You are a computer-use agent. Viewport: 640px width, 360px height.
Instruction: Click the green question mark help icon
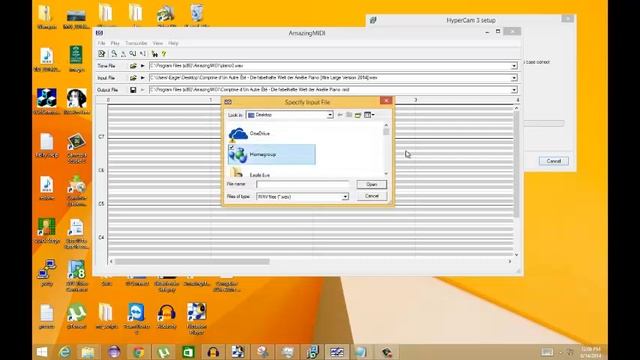pyautogui.click(x=164, y=54)
